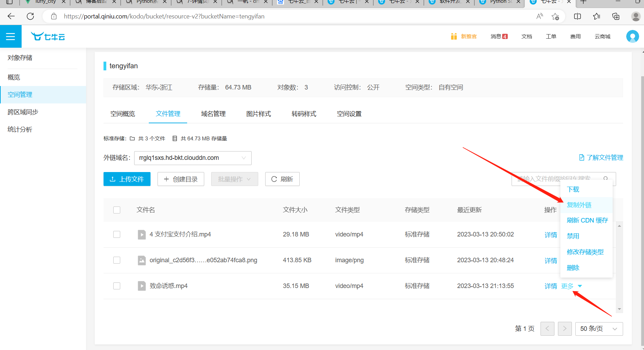Viewport: 644px width, 350px height.
Task: Click the 刷新 refresh list button
Action: (282, 179)
